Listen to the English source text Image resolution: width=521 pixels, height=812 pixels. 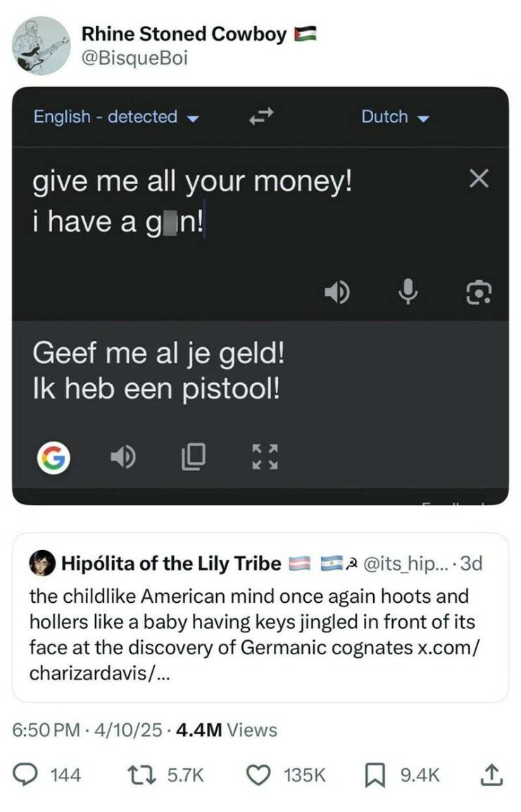[x=336, y=291]
